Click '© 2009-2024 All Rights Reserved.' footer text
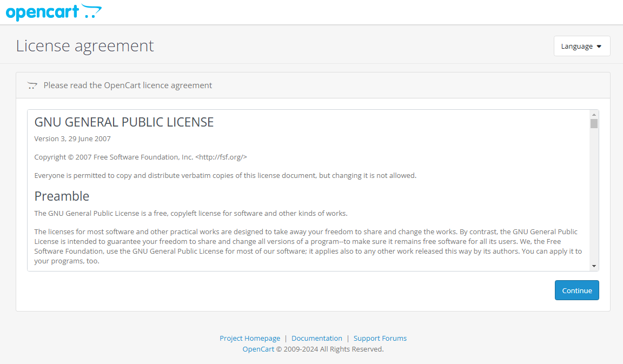Viewport: 623px width, 364px height. point(330,349)
